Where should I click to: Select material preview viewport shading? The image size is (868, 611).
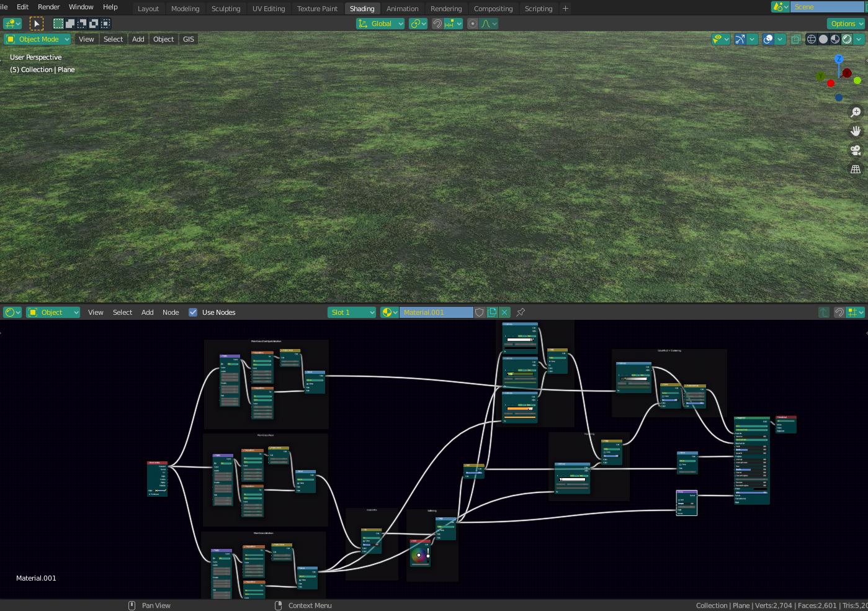point(835,39)
